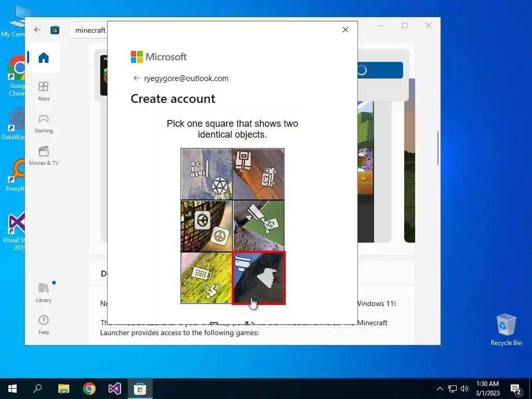Open the Windows Start menu

pyautogui.click(x=12, y=389)
